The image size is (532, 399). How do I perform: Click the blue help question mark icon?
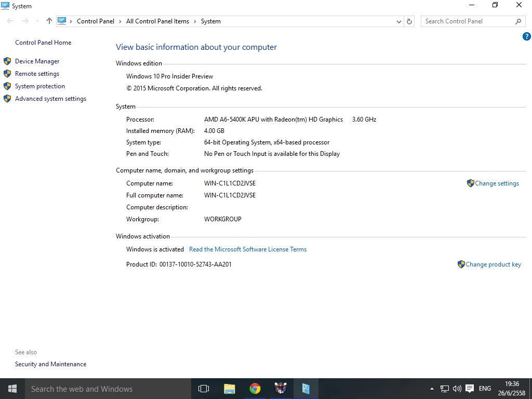click(526, 36)
